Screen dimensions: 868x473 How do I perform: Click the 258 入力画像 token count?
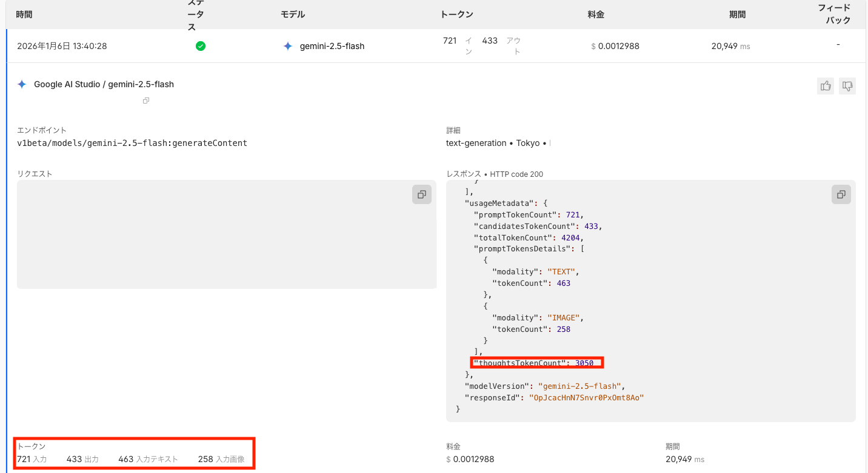click(221, 459)
